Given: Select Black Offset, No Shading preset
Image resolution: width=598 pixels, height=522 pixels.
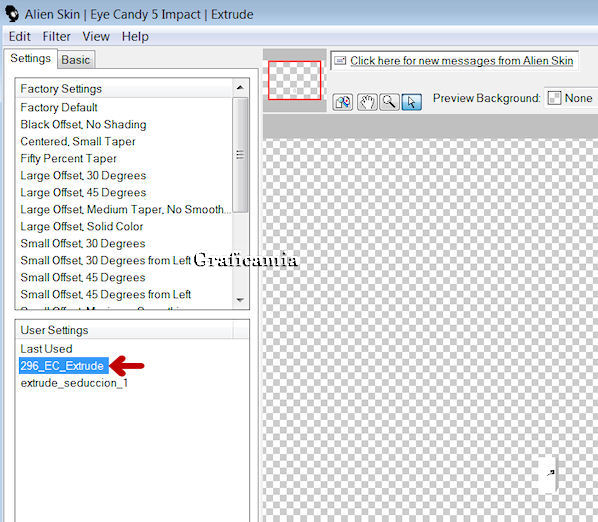Looking at the screenshot, I should [x=83, y=125].
